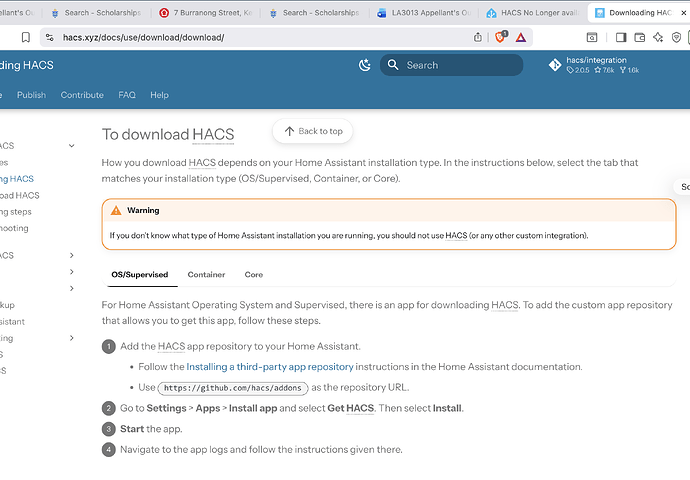Open hacs/integration GitHub repository link
Viewport: 690px width, 480px height.
(x=595, y=65)
